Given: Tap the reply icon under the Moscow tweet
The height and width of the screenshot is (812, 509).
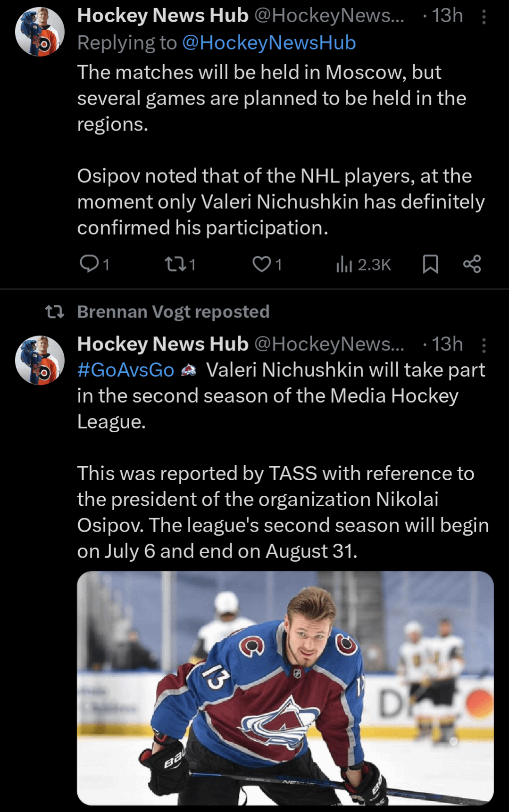Looking at the screenshot, I should coord(89,264).
